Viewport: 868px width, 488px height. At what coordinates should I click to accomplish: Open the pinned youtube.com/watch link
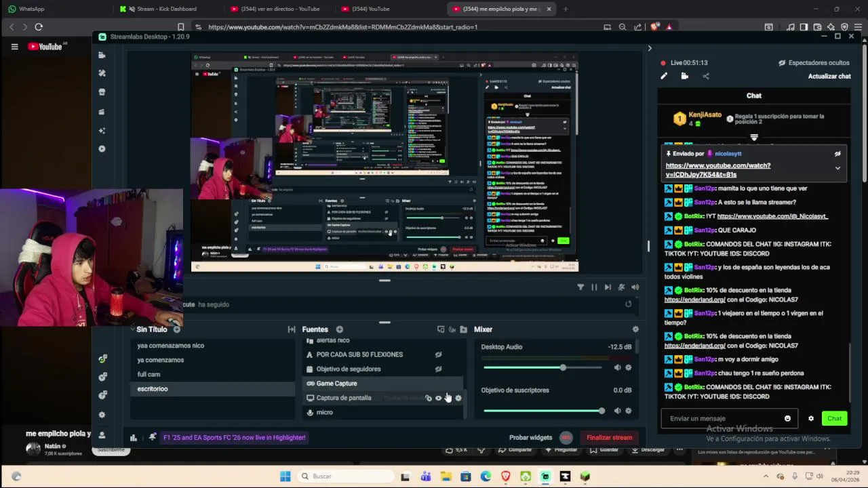[718, 170]
